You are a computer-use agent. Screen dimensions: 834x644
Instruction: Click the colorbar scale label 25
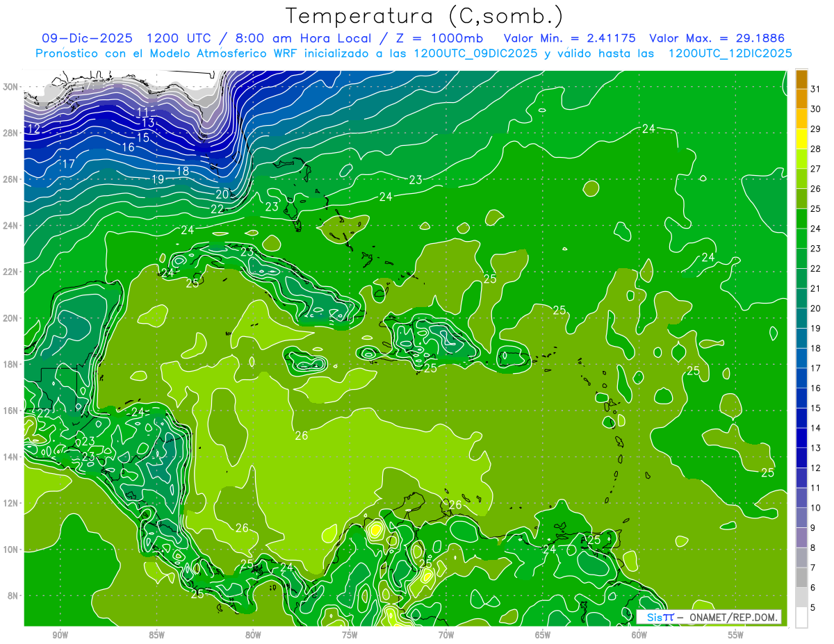pyautogui.click(x=816, y=208)
